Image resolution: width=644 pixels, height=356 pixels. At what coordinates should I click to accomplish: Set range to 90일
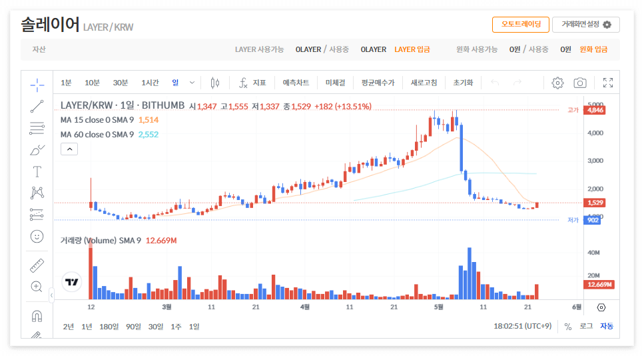[x=133, y=327]
